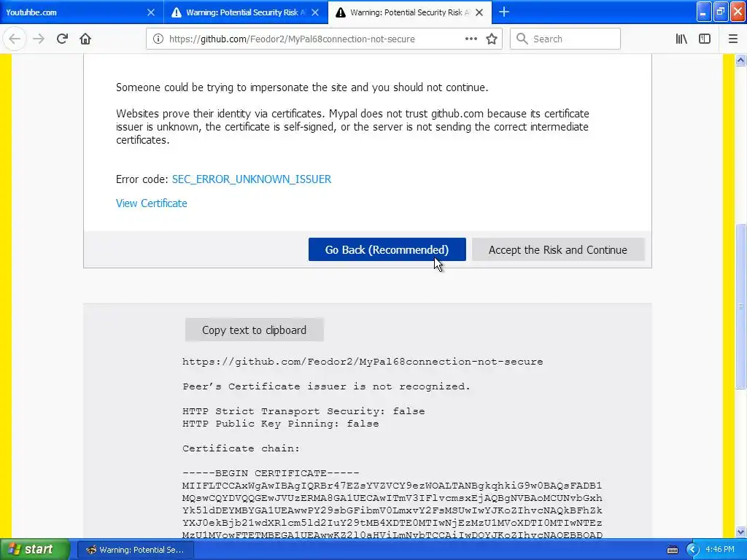
Task: Click the 4:46 PM clock
Action: pos(720,550)
